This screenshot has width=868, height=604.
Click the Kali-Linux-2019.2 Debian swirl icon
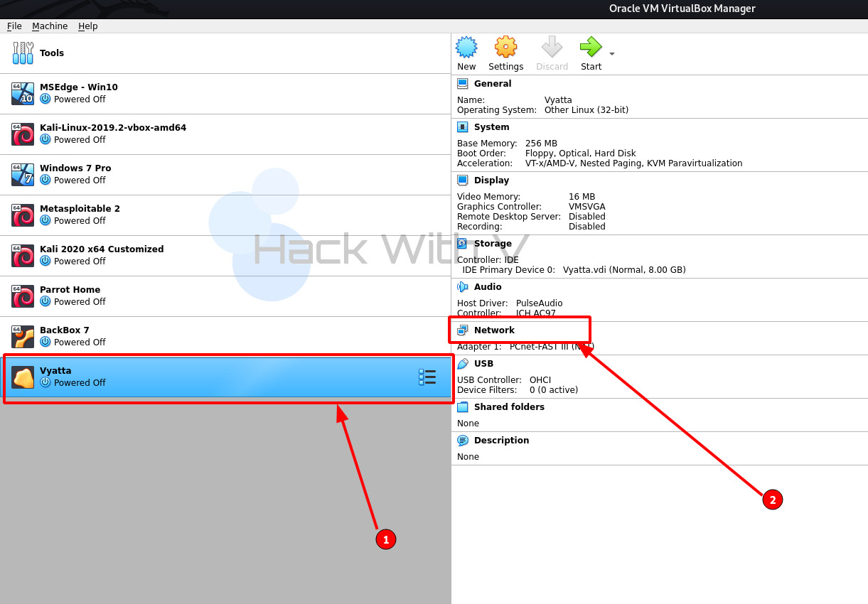[x=23, y=134]
